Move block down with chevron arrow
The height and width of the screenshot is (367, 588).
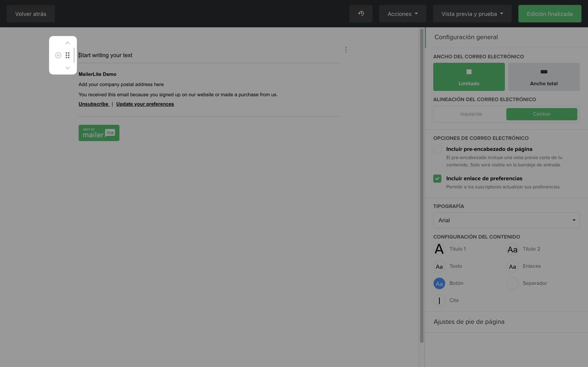click(x=68, y=68)
